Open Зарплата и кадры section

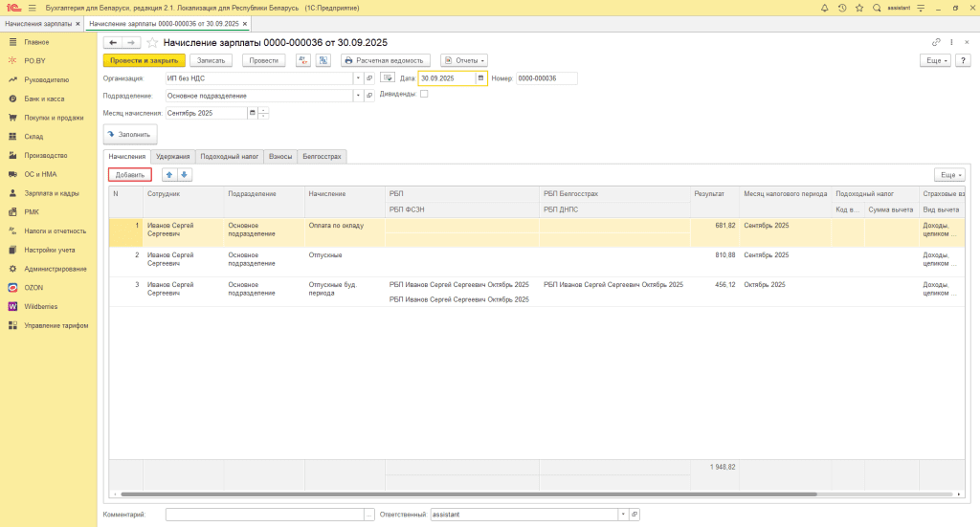(x=52, y=193)
